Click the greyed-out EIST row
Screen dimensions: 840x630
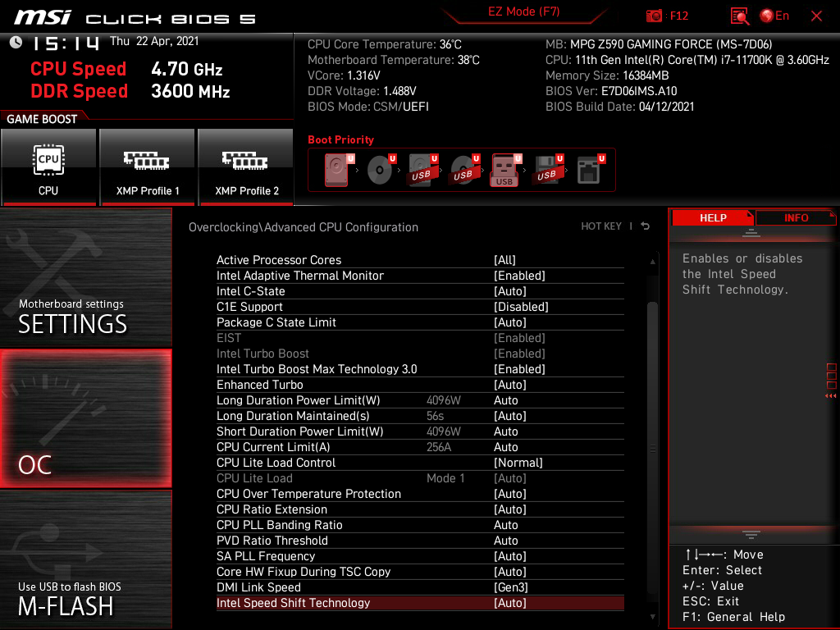pos(420,338)
